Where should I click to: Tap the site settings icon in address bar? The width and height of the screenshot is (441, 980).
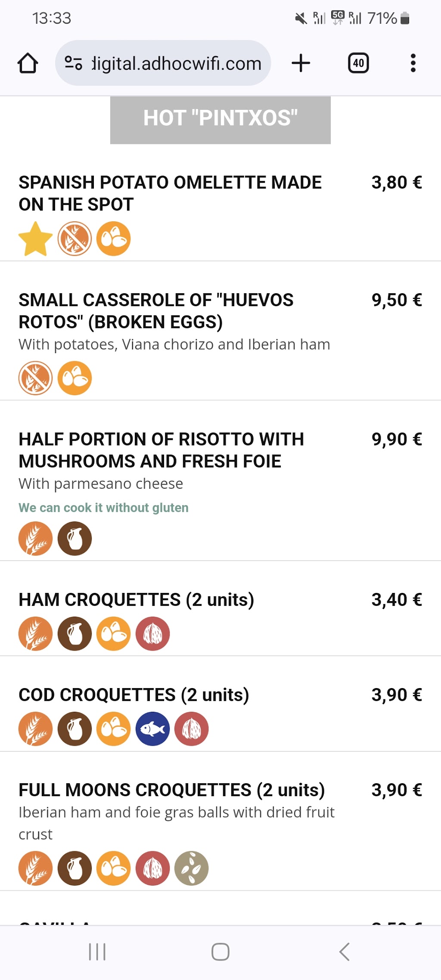coord(73,63)
